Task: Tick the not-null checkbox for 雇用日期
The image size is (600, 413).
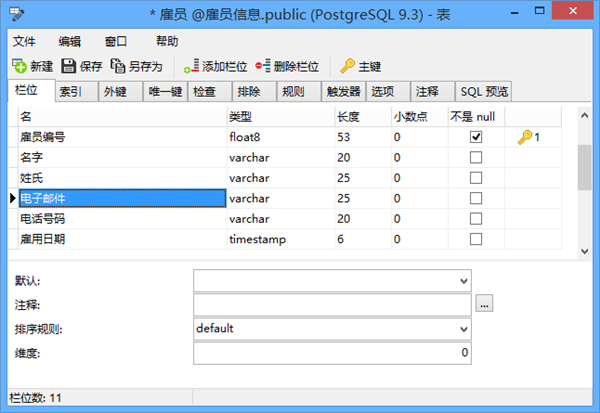Action: tap(476, 239)
